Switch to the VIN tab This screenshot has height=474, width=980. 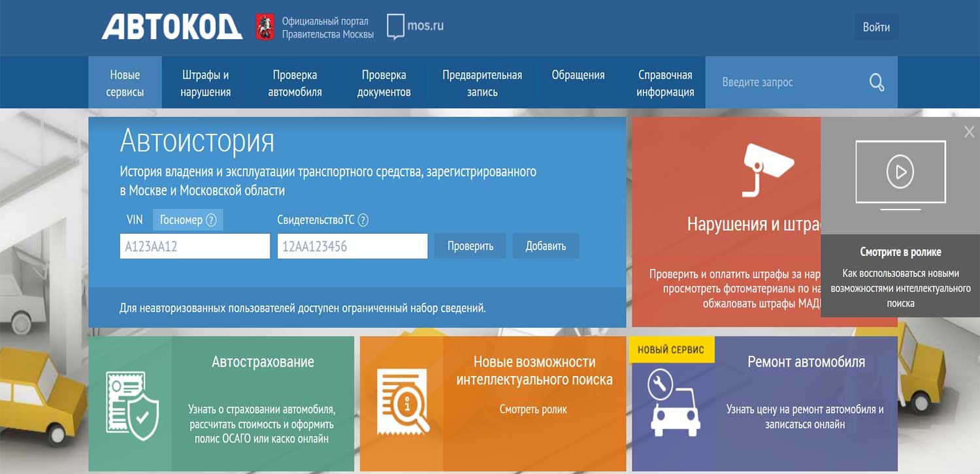pos(135,220)
